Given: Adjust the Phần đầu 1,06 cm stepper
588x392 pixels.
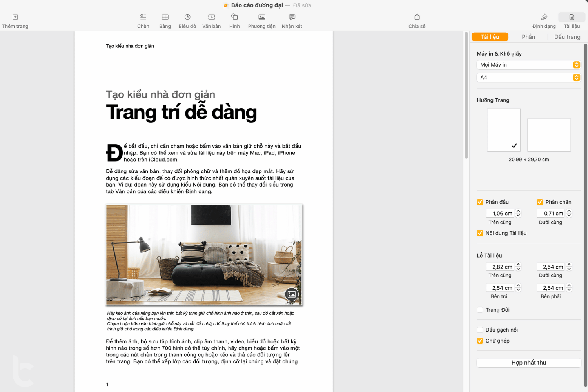Looking at the screenshot, I should click(x=518, y=213).
